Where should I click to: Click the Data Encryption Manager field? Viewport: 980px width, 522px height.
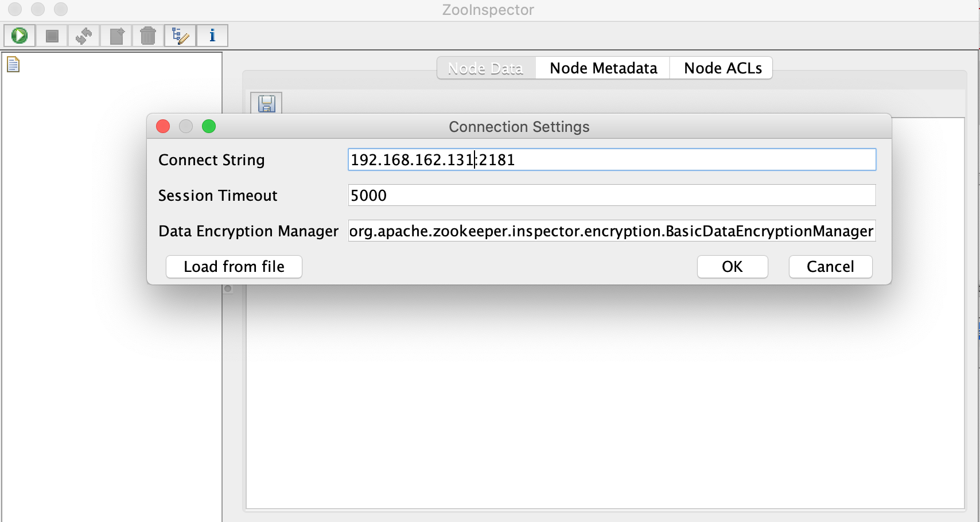pyautogui.click(x=612, y=231)
